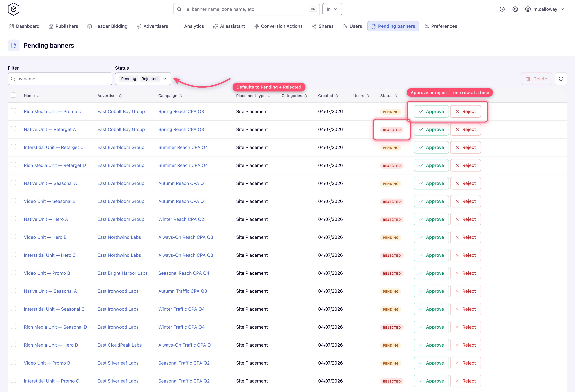The height and width of the screenshot is (392, 575).
Task: Click the Delete button
Action: click(x=536, y=79)
